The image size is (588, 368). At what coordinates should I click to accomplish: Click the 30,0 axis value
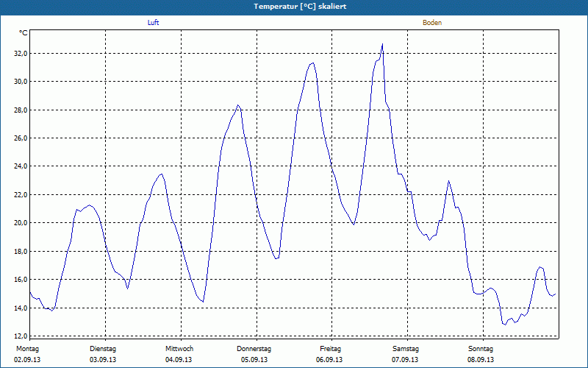tap(21, 82)
